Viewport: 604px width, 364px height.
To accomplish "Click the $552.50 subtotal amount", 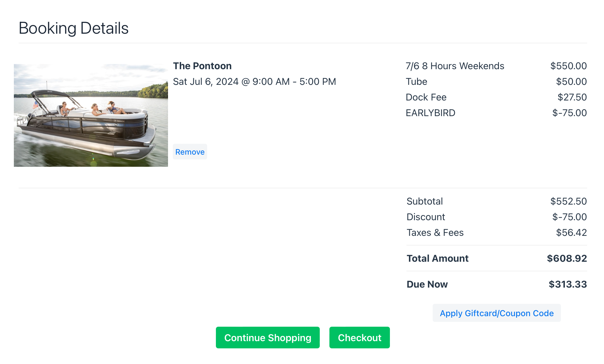I will (x=568, y=201).
